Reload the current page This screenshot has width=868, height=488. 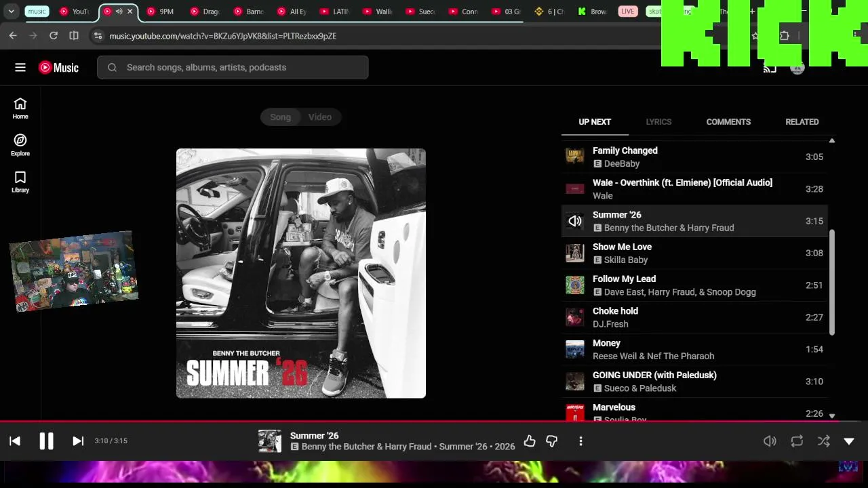54,35
